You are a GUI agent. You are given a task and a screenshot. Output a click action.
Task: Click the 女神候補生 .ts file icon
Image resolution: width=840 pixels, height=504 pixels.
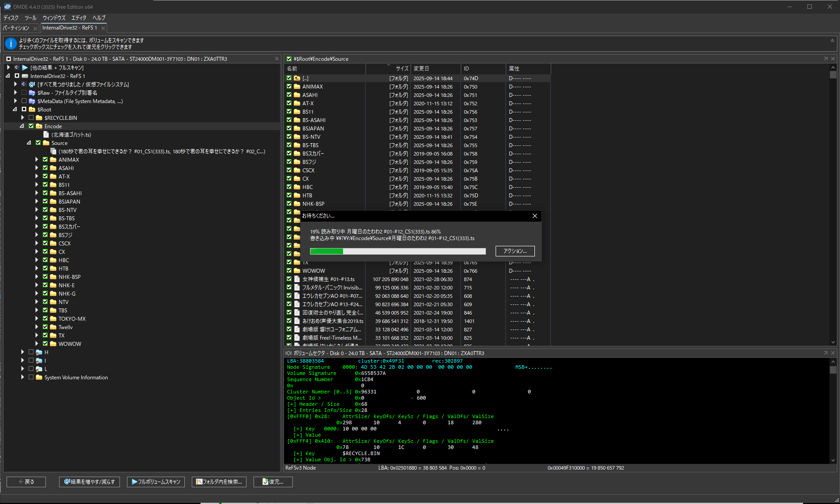coord(297,279)
